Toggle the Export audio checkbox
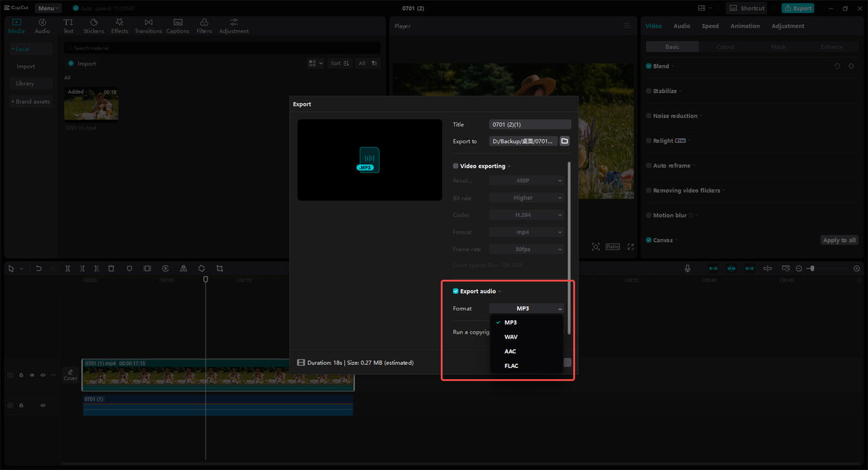 456,291
